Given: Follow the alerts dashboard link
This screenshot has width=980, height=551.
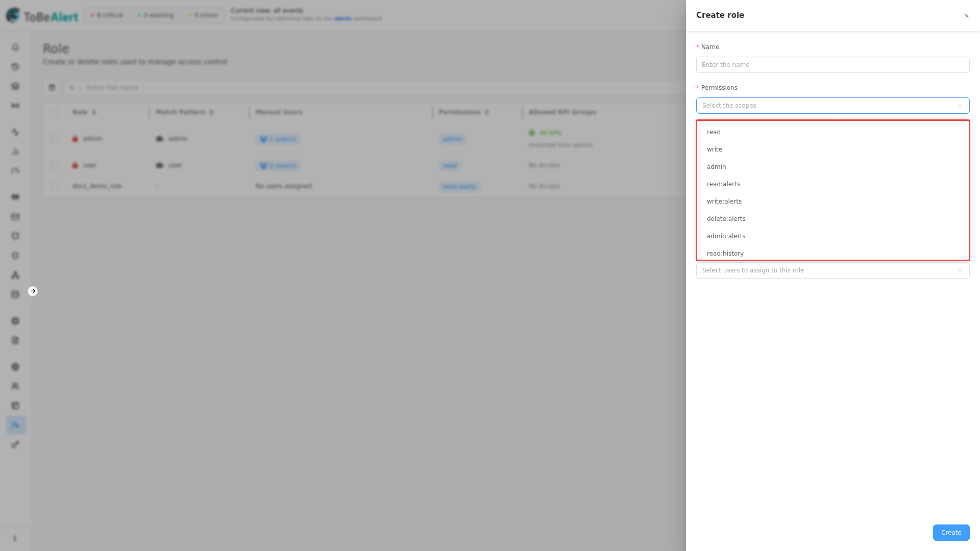Looking at the screenshot, I should 343,19.
